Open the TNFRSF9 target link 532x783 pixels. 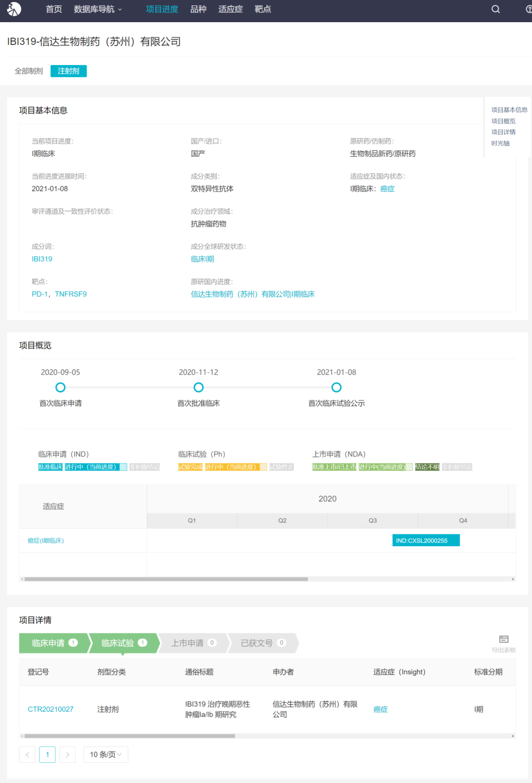tap(71, 294)
